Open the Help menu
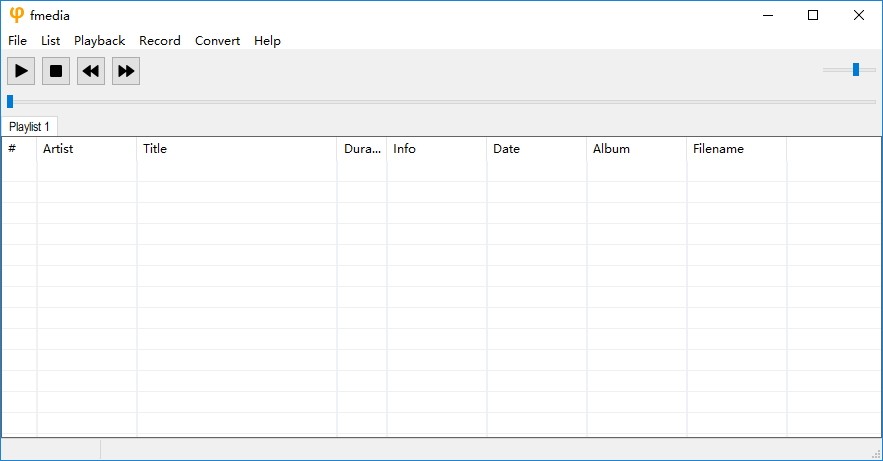The height and width of the screenshot is (461, 883). click(267, 41)
